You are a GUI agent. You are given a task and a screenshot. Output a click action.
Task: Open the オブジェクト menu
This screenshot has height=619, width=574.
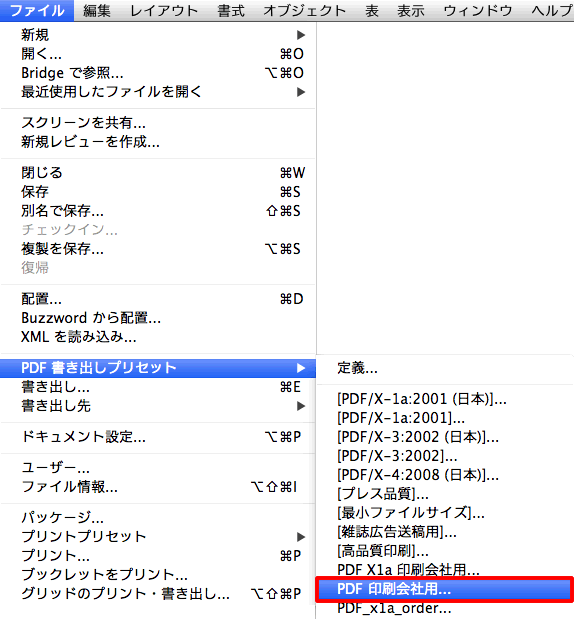pyautogui.click(x=305, y=11)
